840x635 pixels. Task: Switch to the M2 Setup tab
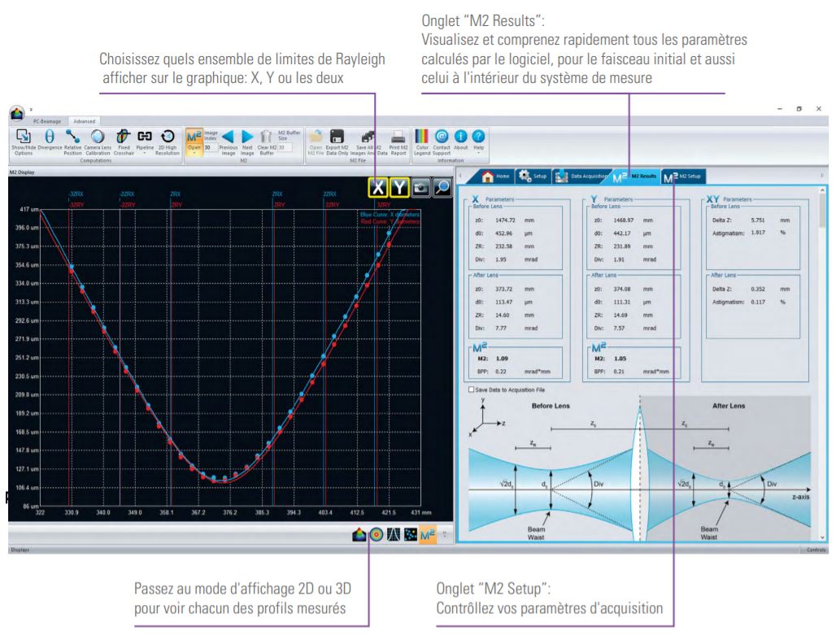[x=685, y=175]
